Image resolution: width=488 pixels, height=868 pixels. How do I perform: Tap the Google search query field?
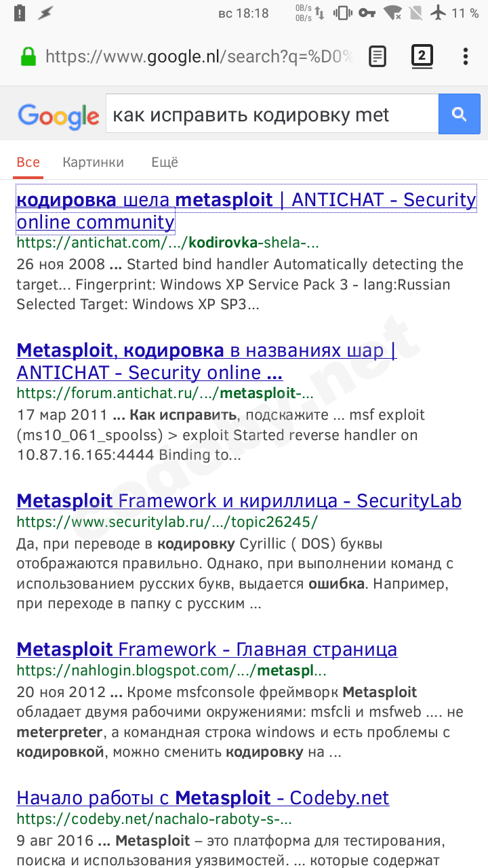click(x=271, y=115)
